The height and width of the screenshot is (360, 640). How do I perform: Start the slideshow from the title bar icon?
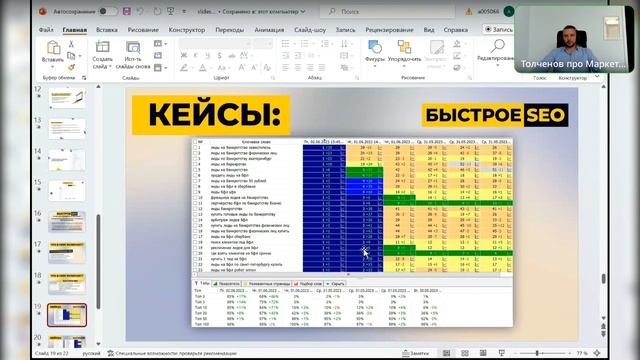(171, 11)
